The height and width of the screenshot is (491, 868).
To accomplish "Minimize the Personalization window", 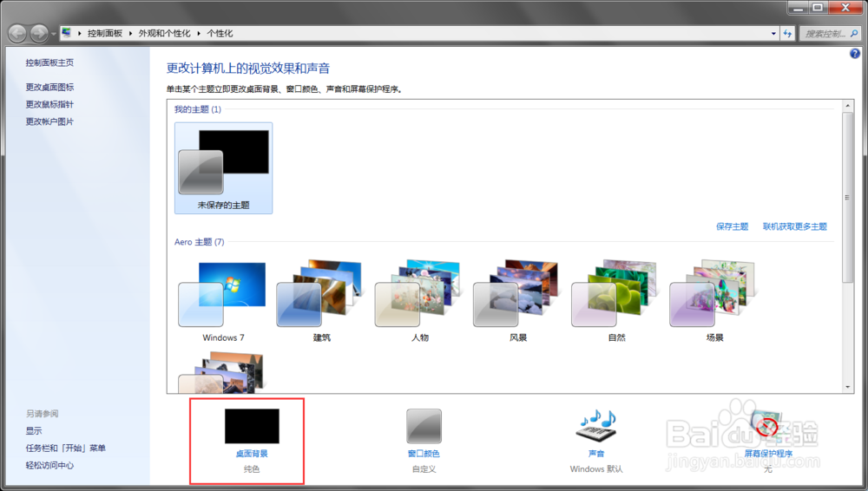I will pos(798,7).
